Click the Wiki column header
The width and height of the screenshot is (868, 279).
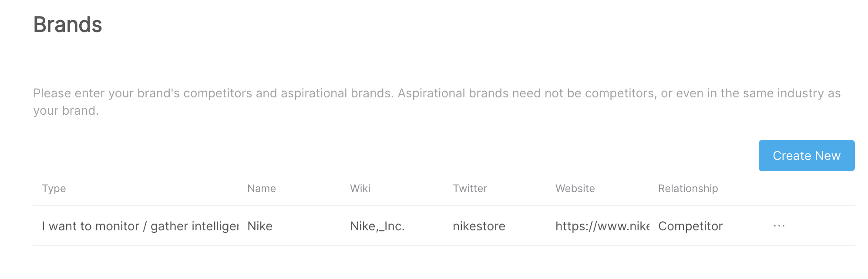click(360, 188)
